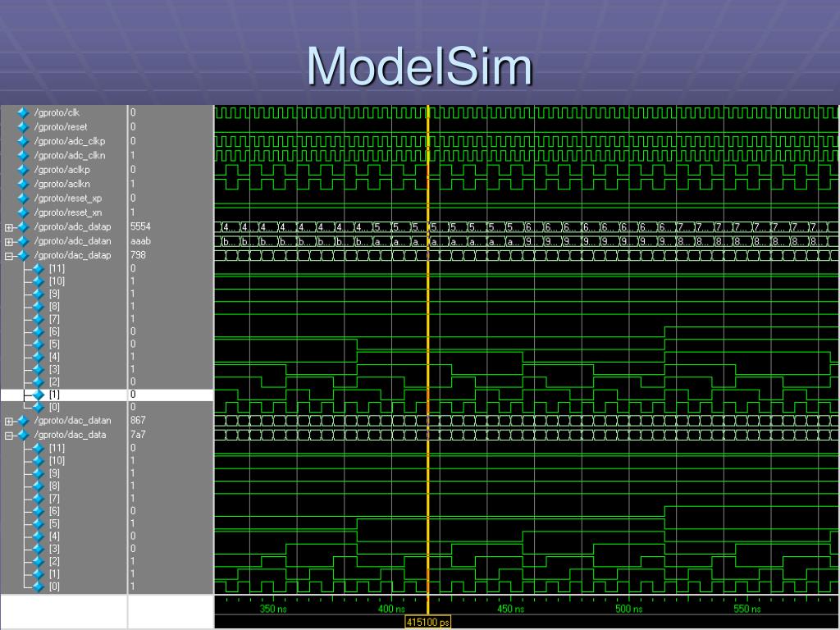Click the 350 ns time label
840x630 pixels.
pyautogui.click(x=273, y=609)
